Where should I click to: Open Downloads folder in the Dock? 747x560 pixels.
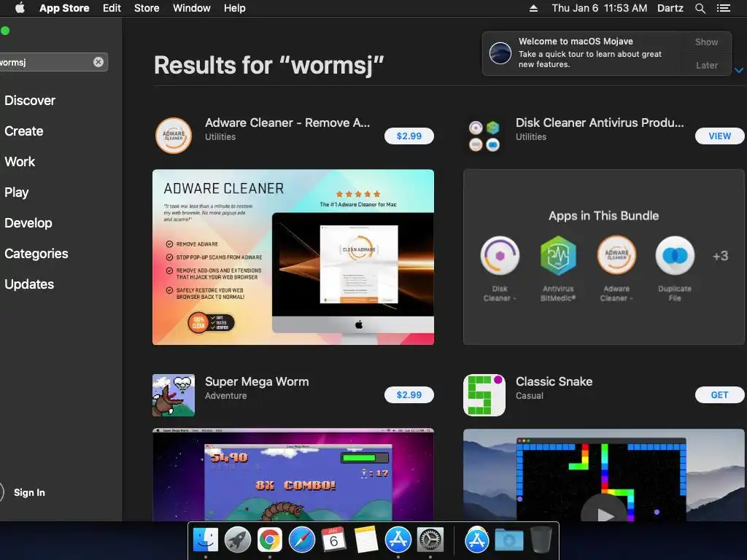click(x=508, y=540)
